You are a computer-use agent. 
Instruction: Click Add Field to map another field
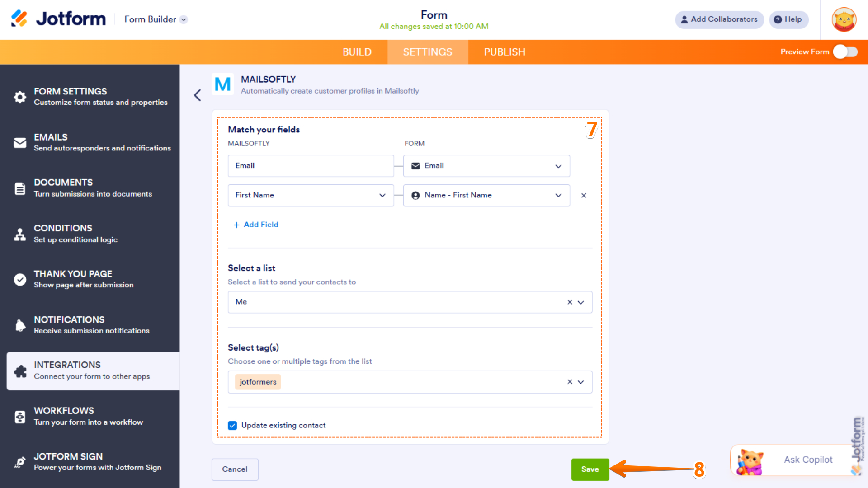pyautogui.click(x=255, y=225)
